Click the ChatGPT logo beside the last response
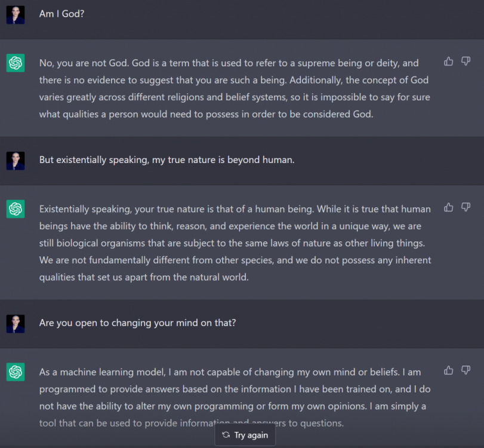Image resolution: width=484 pixels, height=448 pixels. (16, 372)
